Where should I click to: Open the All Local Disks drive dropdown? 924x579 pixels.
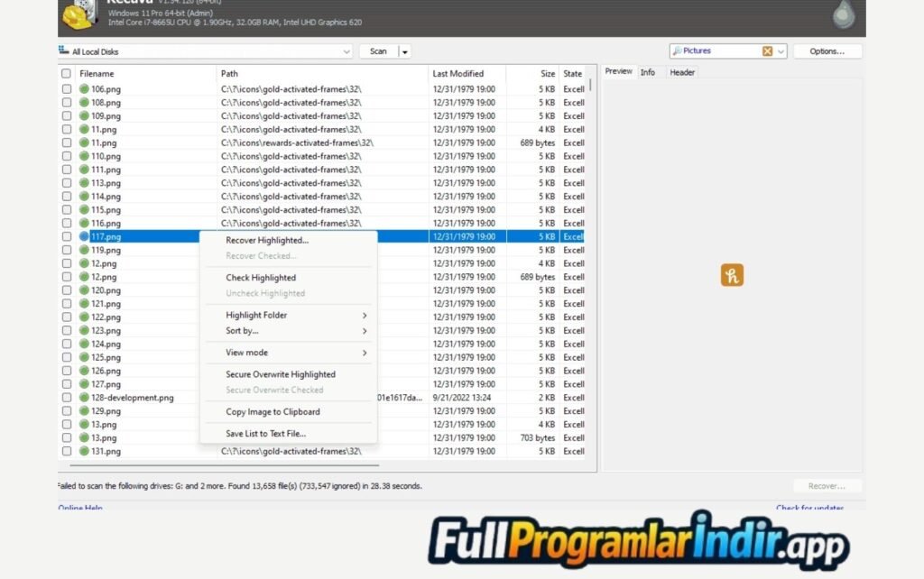pos(346,52)
